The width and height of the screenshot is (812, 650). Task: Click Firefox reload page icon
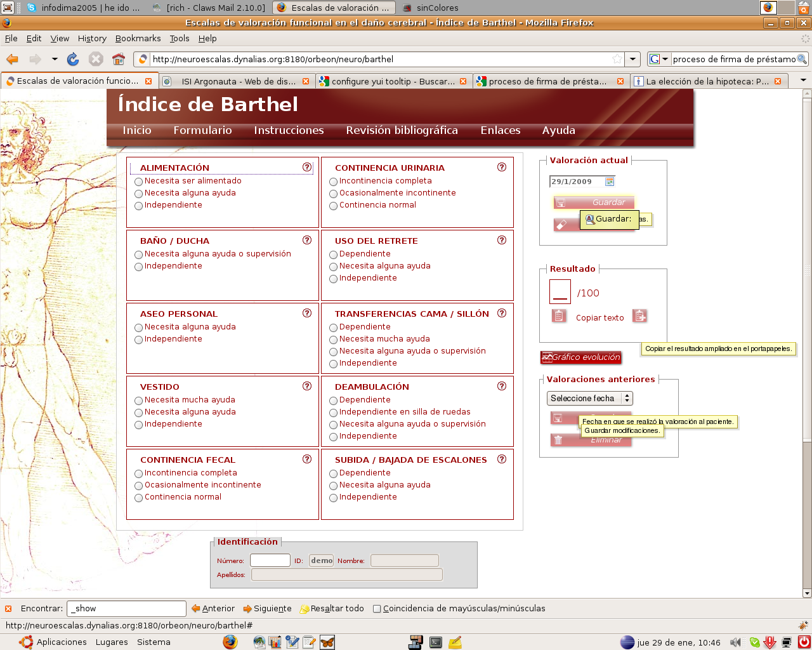(73, 59)
